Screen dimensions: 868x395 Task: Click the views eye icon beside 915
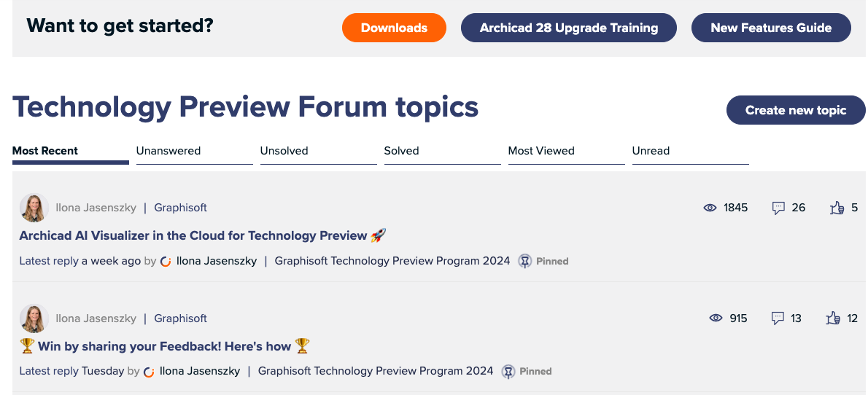pyautogui.click(x=716, y=318)
